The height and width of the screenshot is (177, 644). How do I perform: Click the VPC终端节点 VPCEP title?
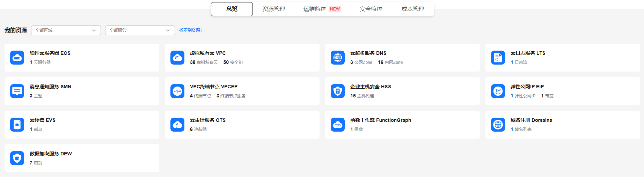pos(214,87)
